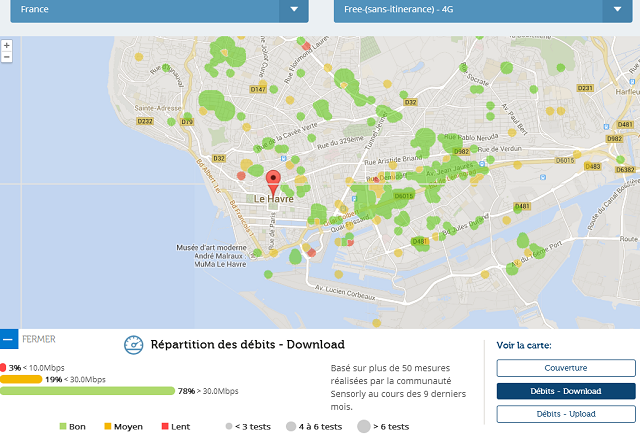Click the Bd Albert 1er street label
Image resolution: width=640 pixels, height=435 pixels.
click(209, 176)
